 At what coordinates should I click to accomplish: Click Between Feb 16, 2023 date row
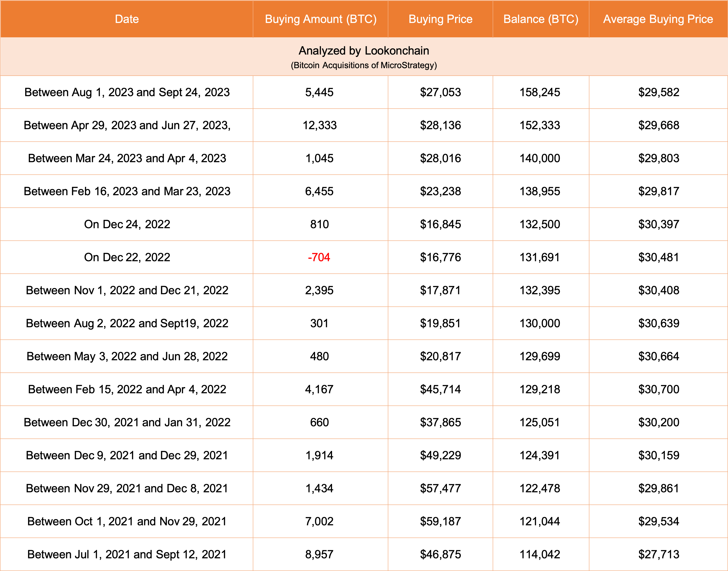tap(127, 191)
